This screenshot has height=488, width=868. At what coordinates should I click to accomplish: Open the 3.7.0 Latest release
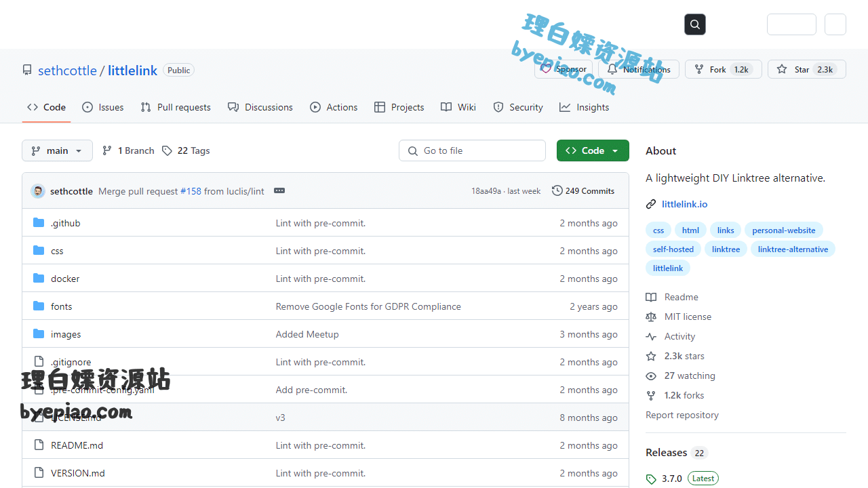682,479
